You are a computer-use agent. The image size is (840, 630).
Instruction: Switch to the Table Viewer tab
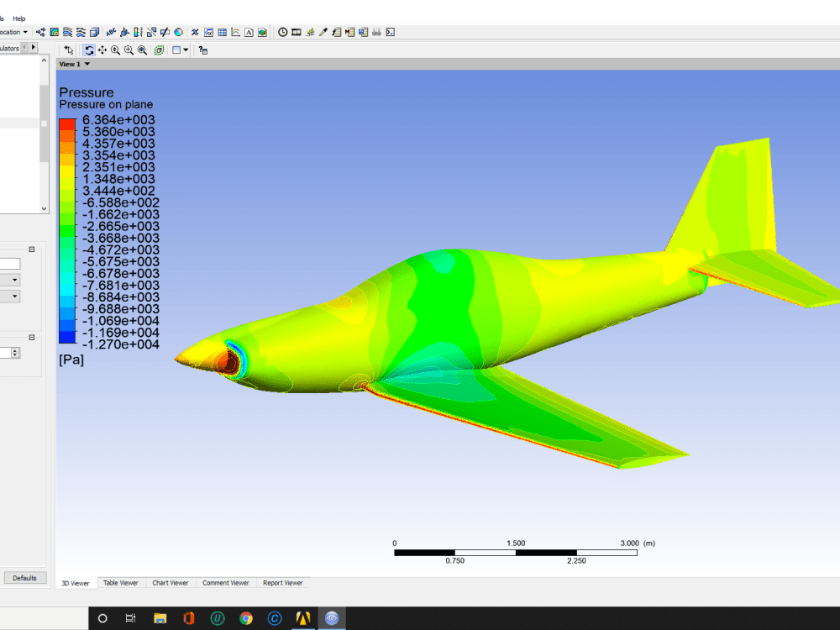[120, 583]
